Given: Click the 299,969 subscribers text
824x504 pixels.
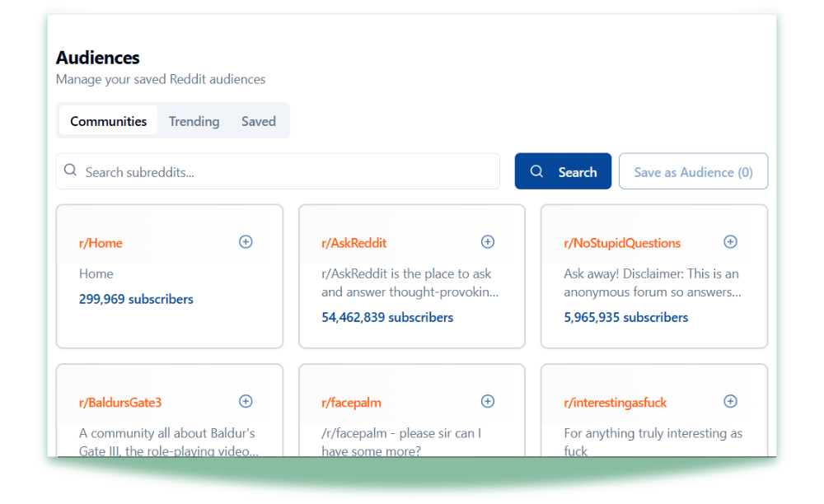Looking at the screenshot, I should click(136, 299).
